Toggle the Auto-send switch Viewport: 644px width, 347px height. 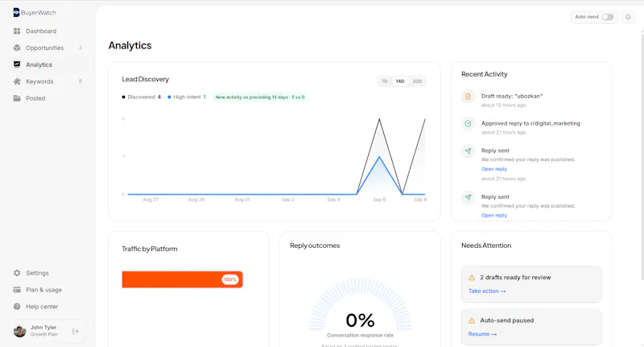[608, 17]
